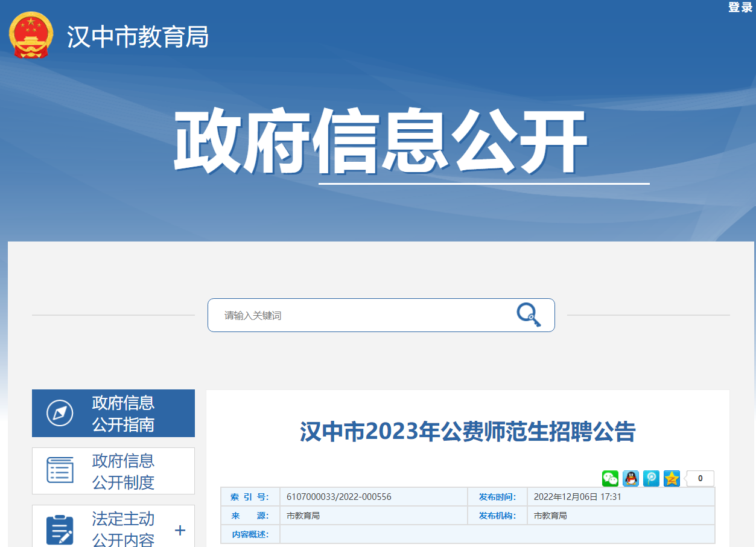Click the share count bubble showing 0

[700, 479]
